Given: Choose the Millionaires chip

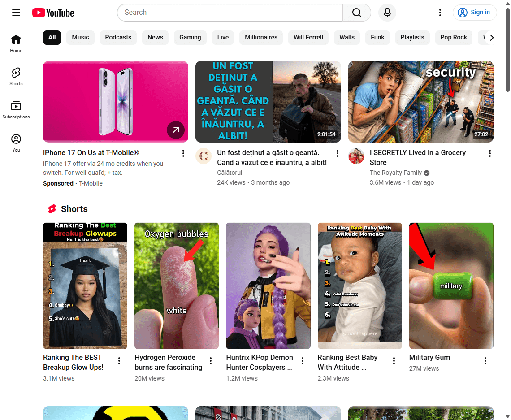Looking at the screenshot, I should (261, 38).
